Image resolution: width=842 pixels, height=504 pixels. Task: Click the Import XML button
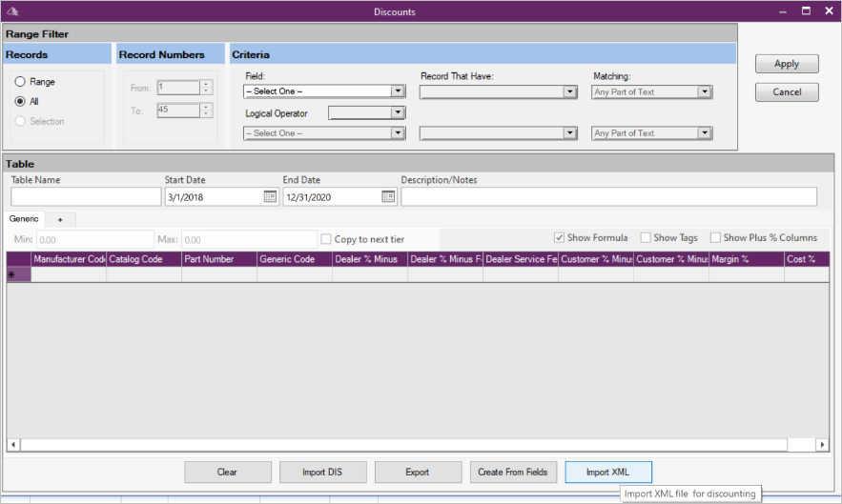point(608,472)
